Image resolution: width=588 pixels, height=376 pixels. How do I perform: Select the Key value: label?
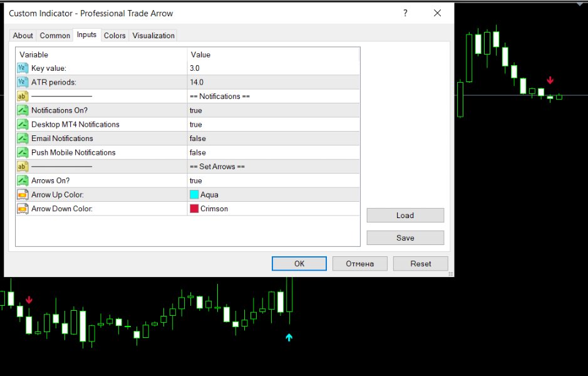pyautogui.click(x=49, y=68)
